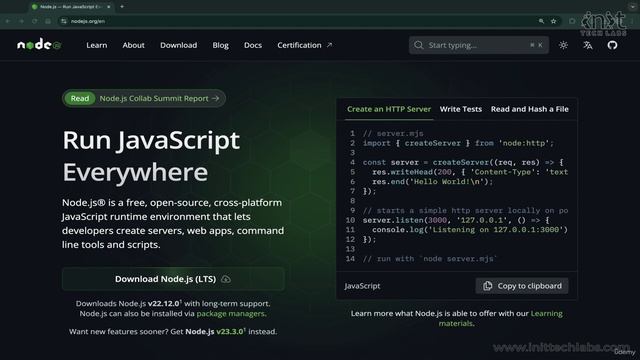The width and height of the screenshot is (640, 360).
Task: Click the Node.js logo in the header
Action: click(x=39, y=44)
